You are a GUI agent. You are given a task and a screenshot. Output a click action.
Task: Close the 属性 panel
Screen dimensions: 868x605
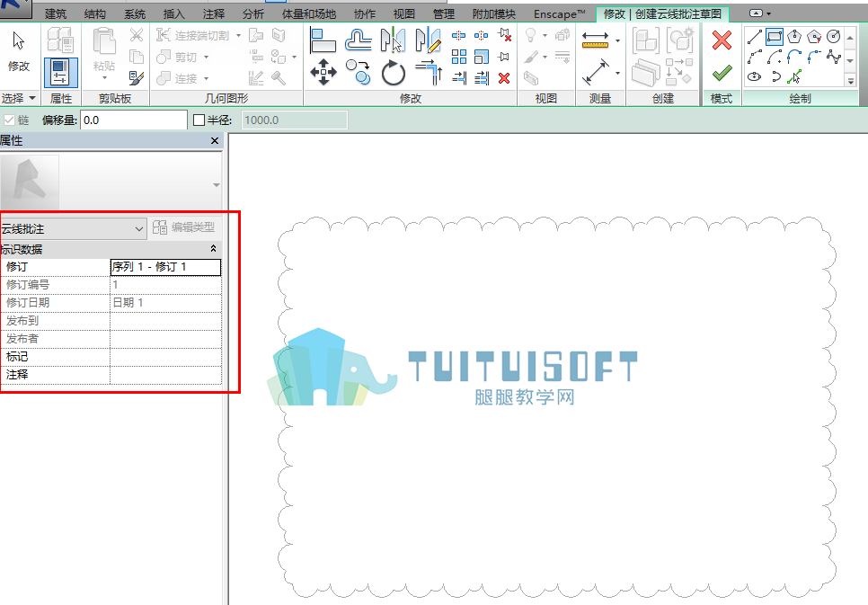coord(215,141)
